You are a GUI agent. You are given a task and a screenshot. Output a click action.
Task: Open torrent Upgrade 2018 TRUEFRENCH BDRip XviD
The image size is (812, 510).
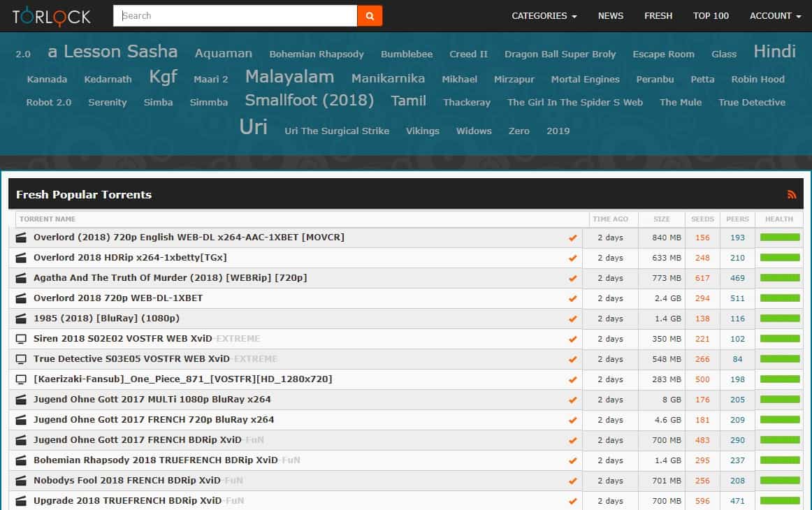(x=138, y=500)
